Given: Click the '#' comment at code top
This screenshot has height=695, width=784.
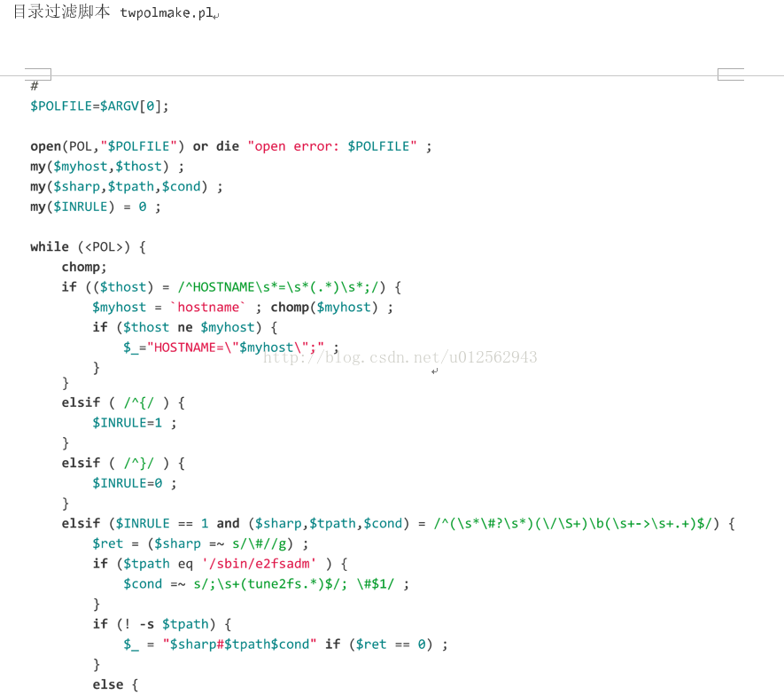Looking at the screenshot, I should 35,86.
